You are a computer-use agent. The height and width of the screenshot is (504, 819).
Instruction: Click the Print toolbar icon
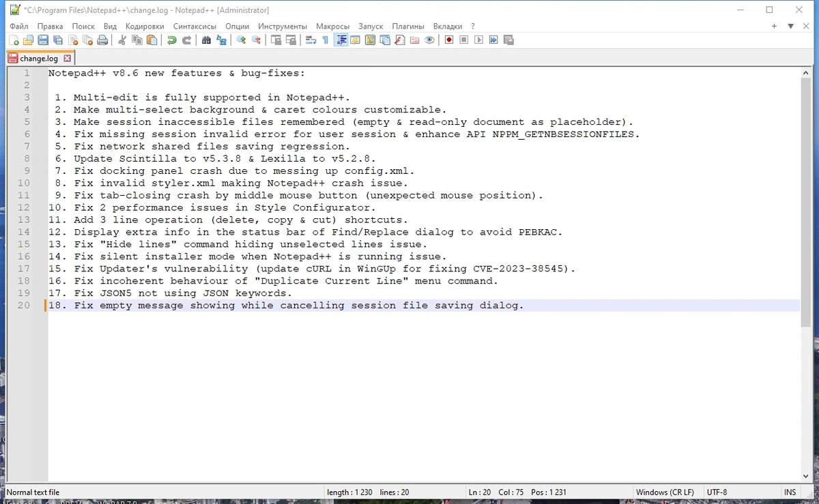tap(102, 40)
